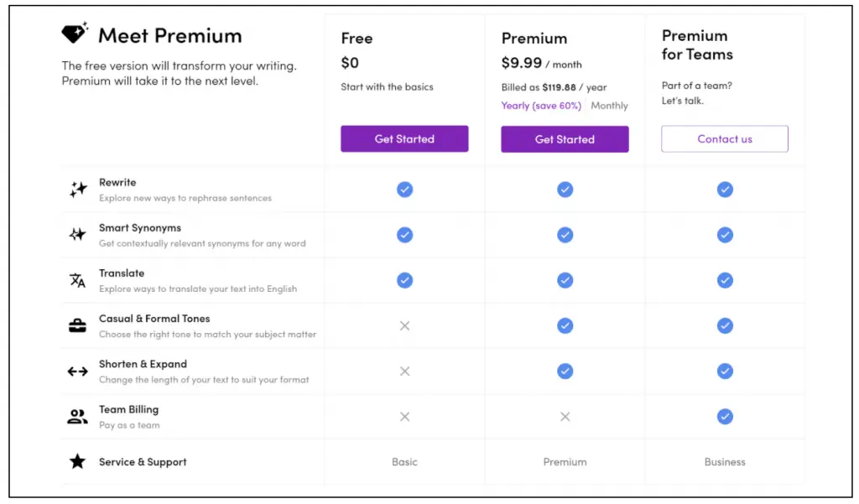Click the Rewrite sparkle stars icon
The height and width of the screenshot is (504, 859).
pos(78,190)
